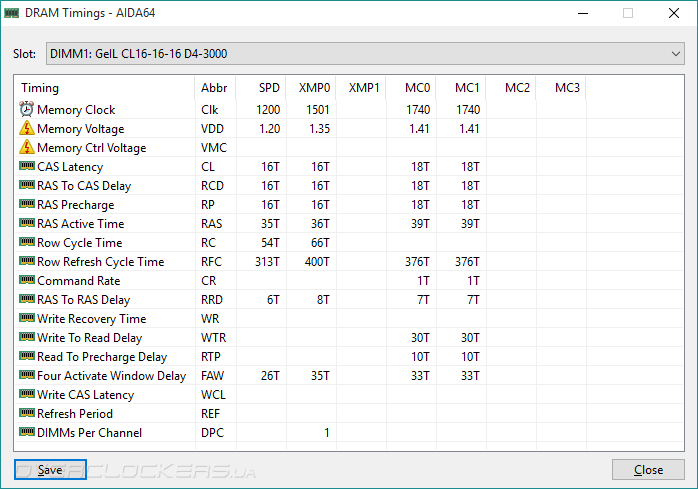
Task: Click the RAM chip icon beside Command Rate
Action: (x=27, y=280)
